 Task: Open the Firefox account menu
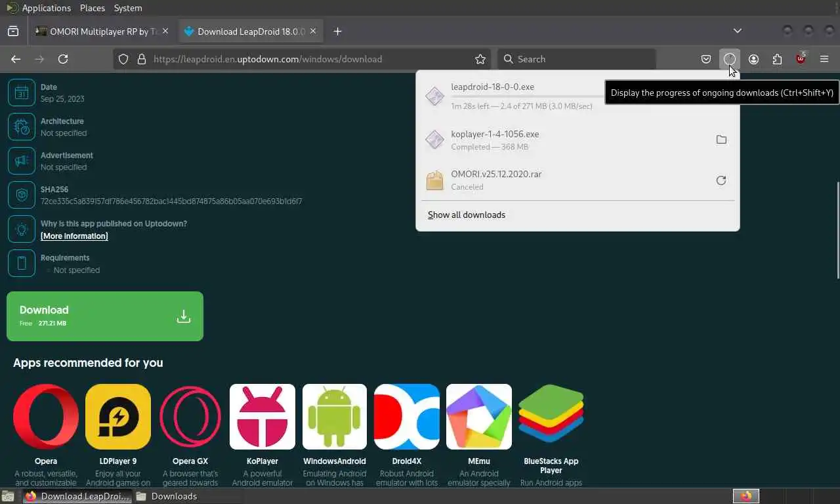click(753, 59)
